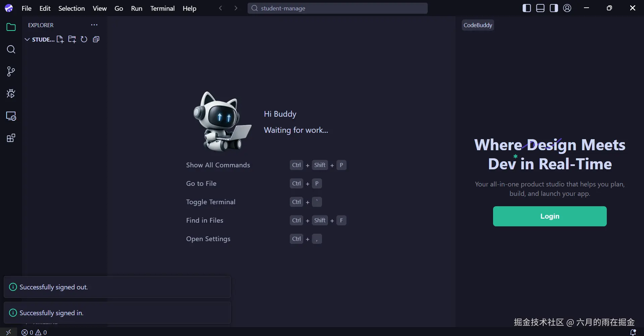
Task: Click the CodeBuddy logo icon in title bar
Action: click(9, 8)
